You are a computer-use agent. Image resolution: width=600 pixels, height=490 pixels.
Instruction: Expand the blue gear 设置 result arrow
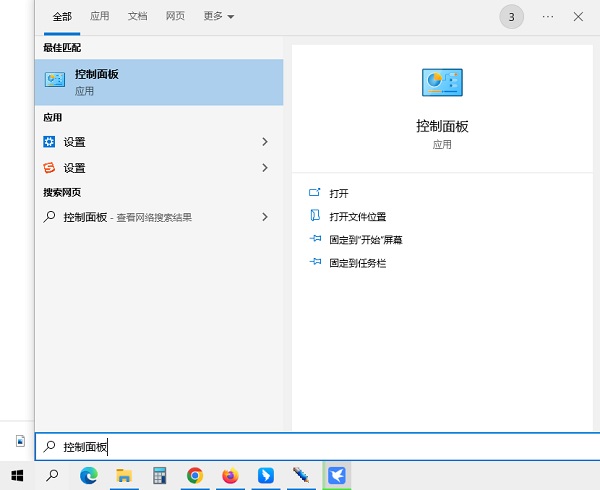(x=265, y=142)
